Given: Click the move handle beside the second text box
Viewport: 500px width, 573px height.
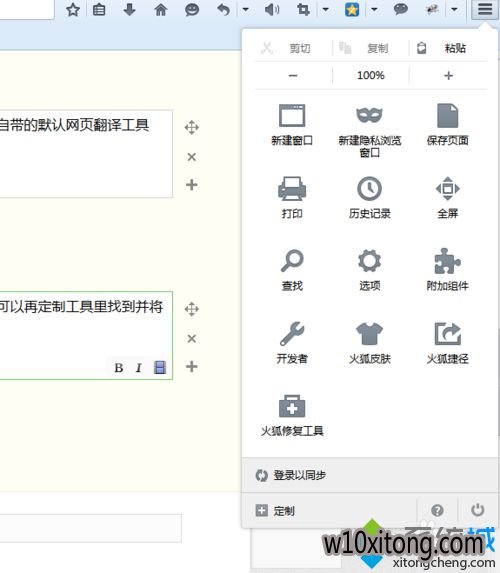Looking at the screenshot, I should 192,309.
